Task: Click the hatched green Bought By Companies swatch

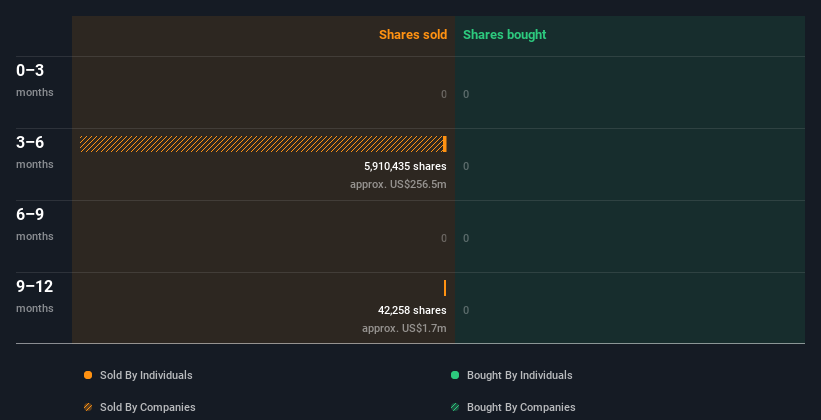Action: [455, 407]
